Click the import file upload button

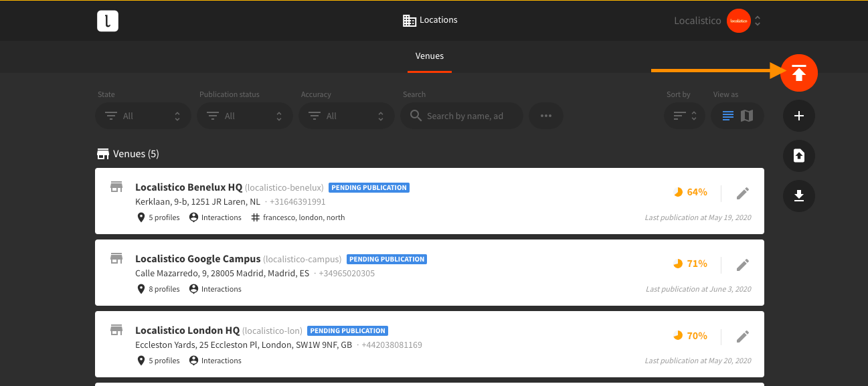(799, 156)
